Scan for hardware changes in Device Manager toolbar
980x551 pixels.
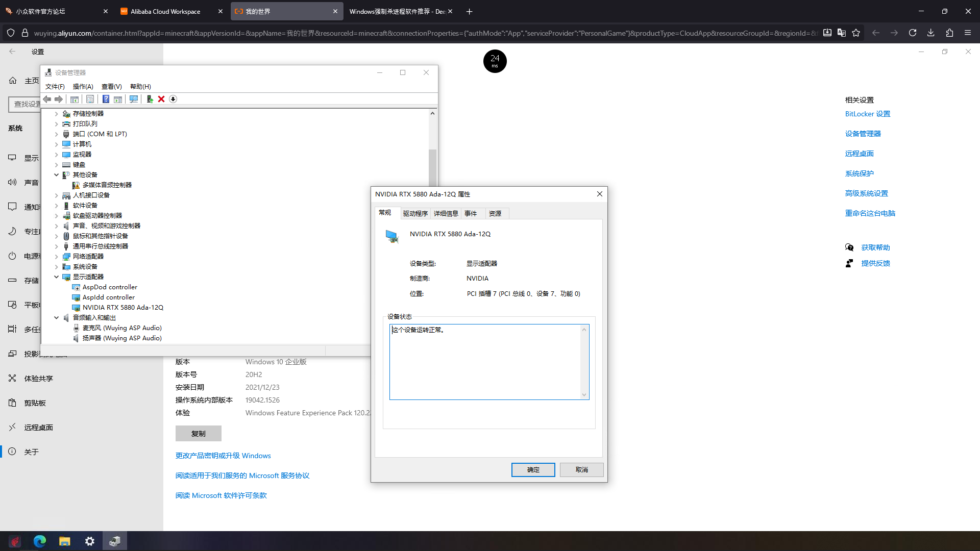133,98
